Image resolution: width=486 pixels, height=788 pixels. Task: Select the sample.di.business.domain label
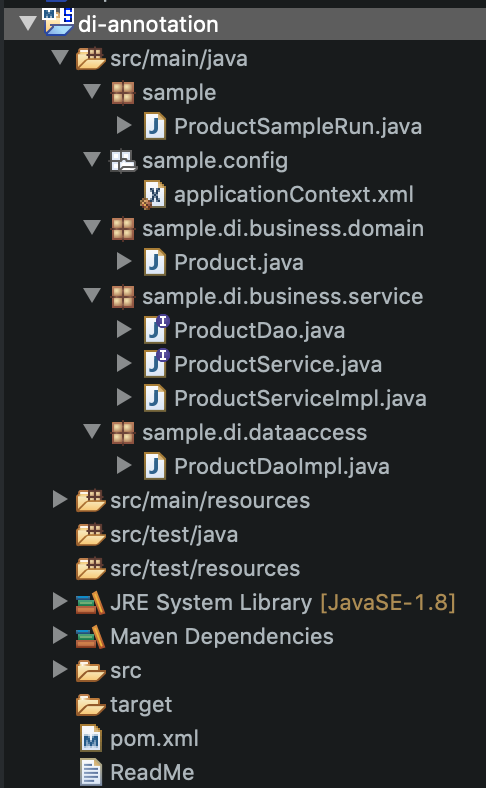pyautogui.click(x=283, y=229)
